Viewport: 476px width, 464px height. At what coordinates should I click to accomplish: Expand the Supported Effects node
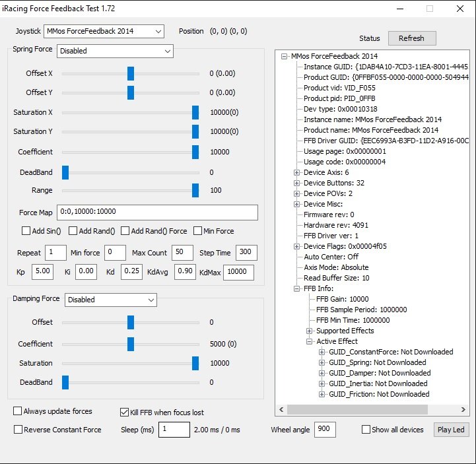pos(310,331)
